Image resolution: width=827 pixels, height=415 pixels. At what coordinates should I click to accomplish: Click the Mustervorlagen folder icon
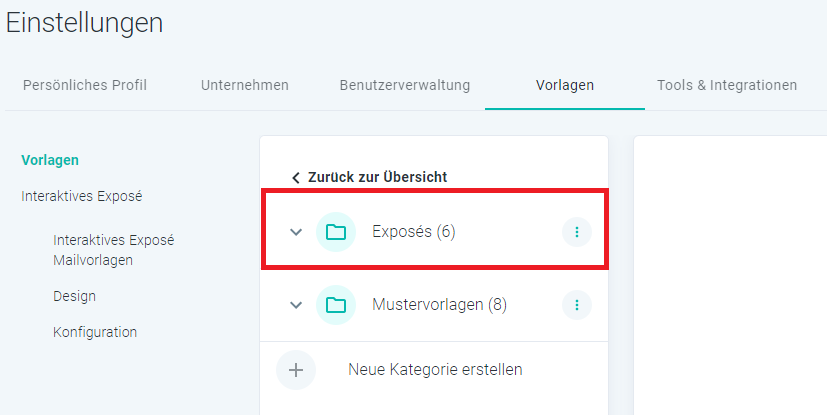click(x=336, y=305)
